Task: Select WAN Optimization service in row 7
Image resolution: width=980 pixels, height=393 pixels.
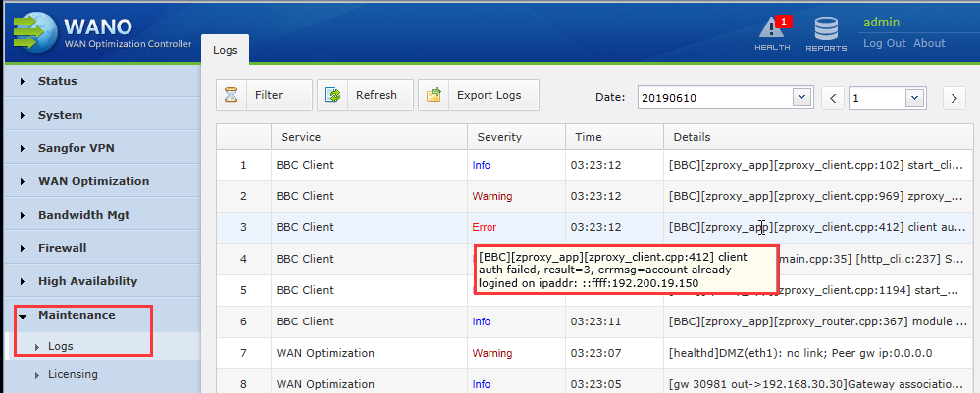Action: click(326, 353)
